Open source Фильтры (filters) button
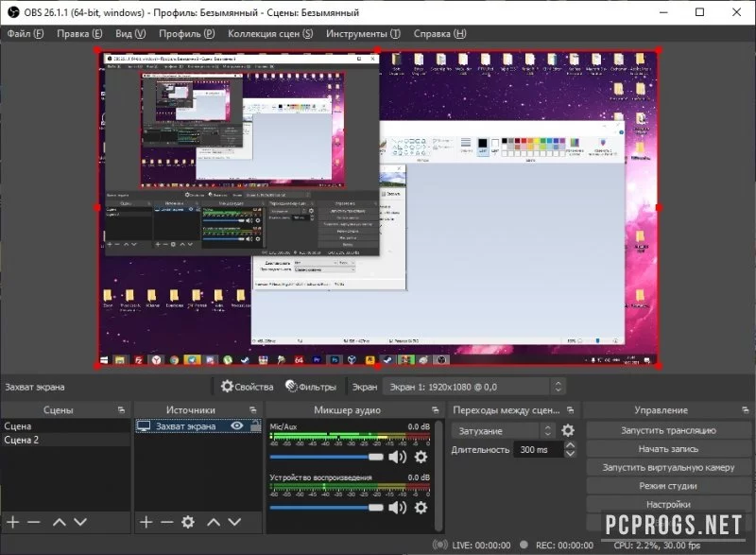The height and width of the screenshot is (555, 756). pyautogui.click(x=311, y=387)
